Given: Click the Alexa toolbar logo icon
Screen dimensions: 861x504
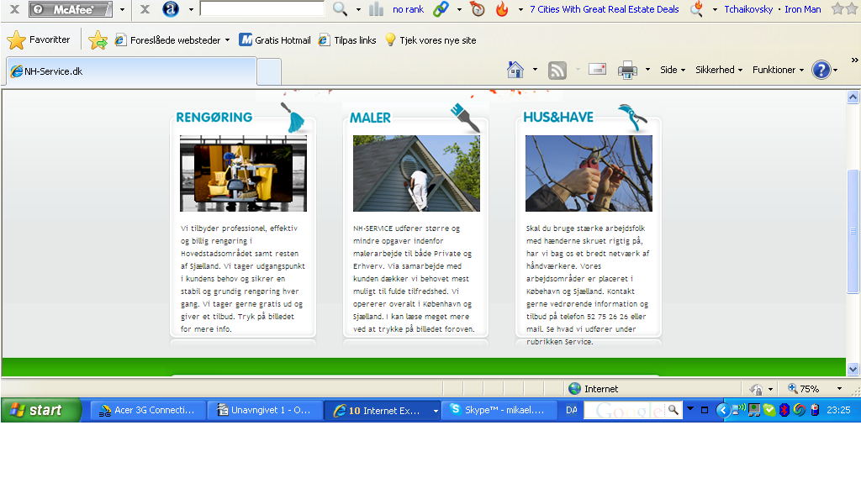Looking at the screenshot, I should click(x=172, y=9).
